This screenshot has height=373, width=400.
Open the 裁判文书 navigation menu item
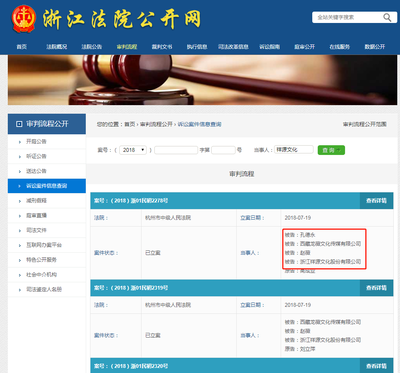click(162, 47)
